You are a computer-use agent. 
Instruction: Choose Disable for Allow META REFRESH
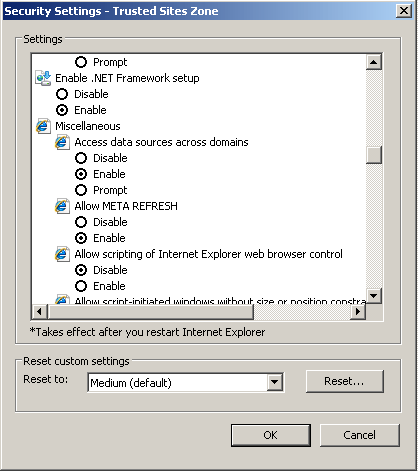(x=81, y=222)
